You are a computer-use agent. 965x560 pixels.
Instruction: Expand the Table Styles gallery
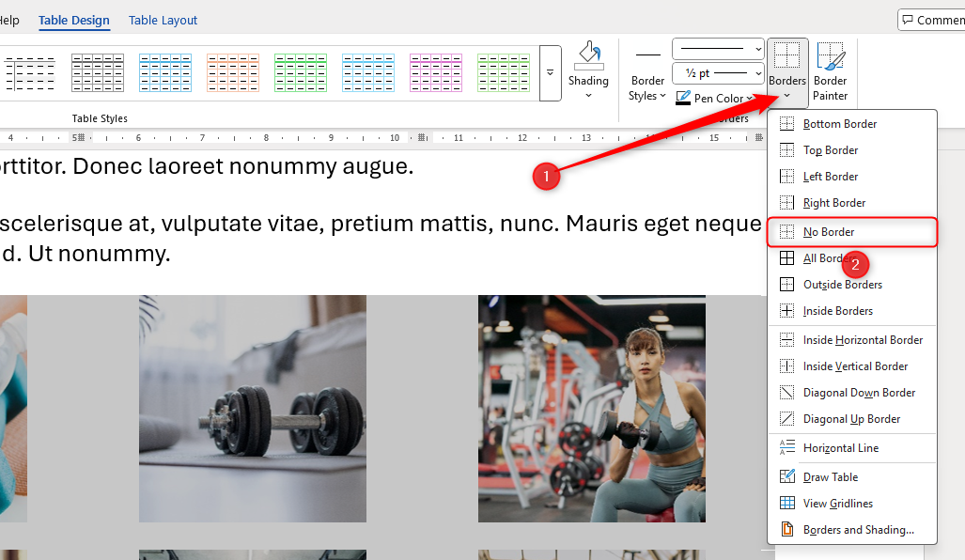point(551,72)
